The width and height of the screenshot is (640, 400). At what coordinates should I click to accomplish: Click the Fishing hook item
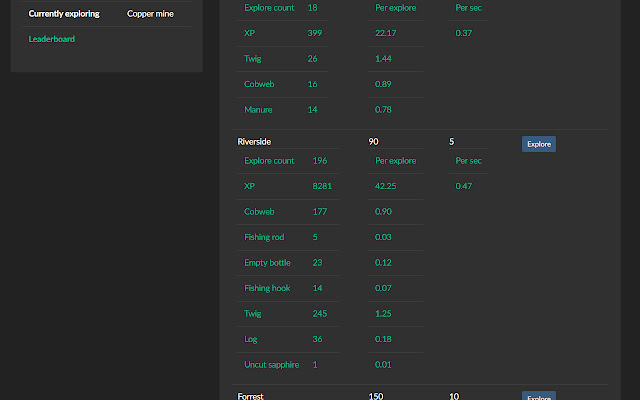tap(268, 288)
